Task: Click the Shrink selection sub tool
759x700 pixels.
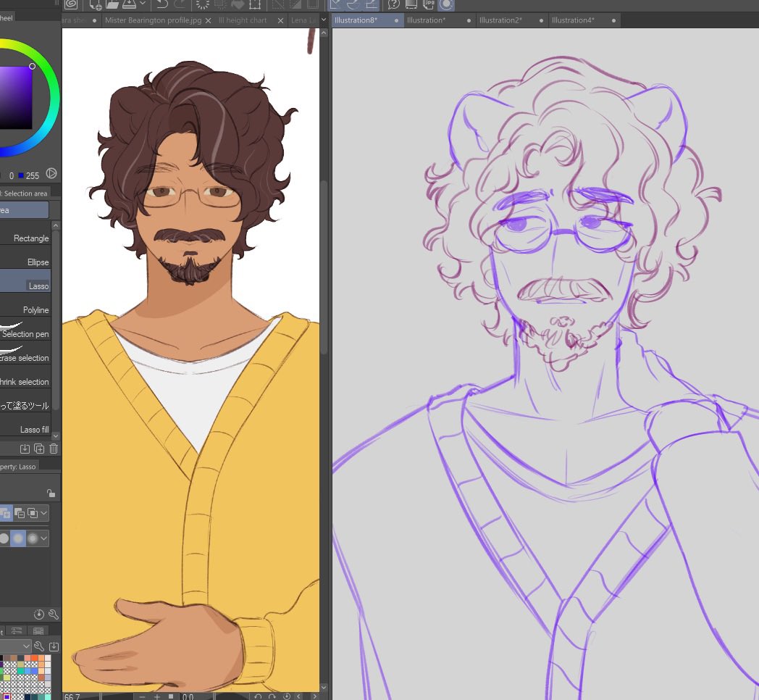Action: click(29, 382)
